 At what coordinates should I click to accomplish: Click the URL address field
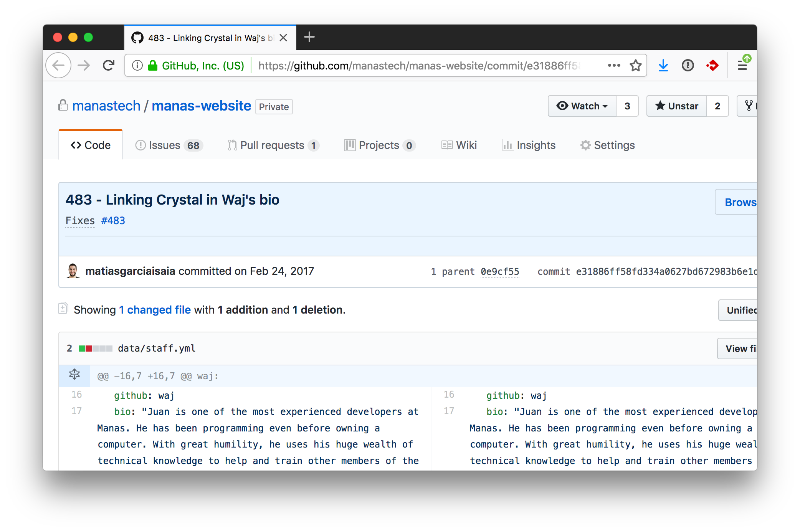click(422, 66)
